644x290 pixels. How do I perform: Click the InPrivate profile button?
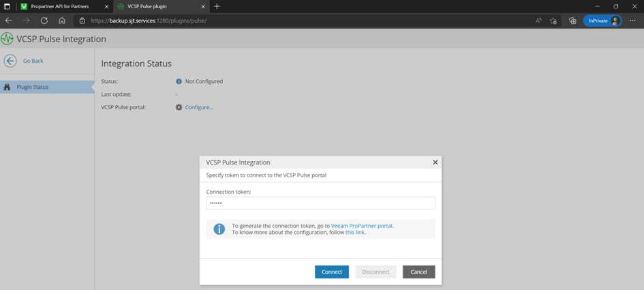pos(602,20)
